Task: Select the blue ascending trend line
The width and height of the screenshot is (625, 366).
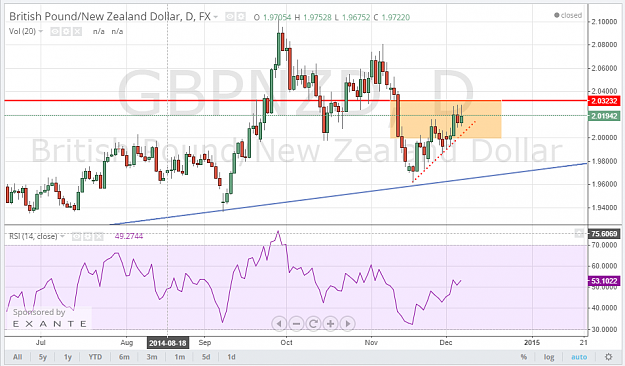Action: (348, 194)
